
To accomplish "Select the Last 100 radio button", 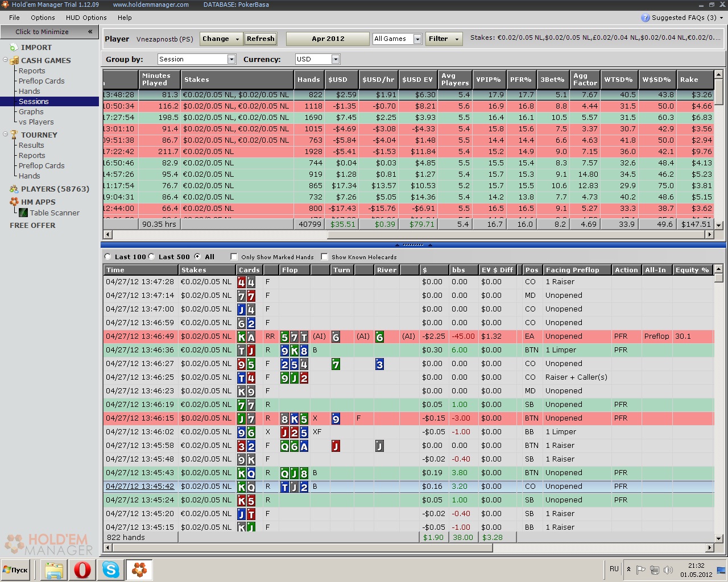I will point(108,257).
